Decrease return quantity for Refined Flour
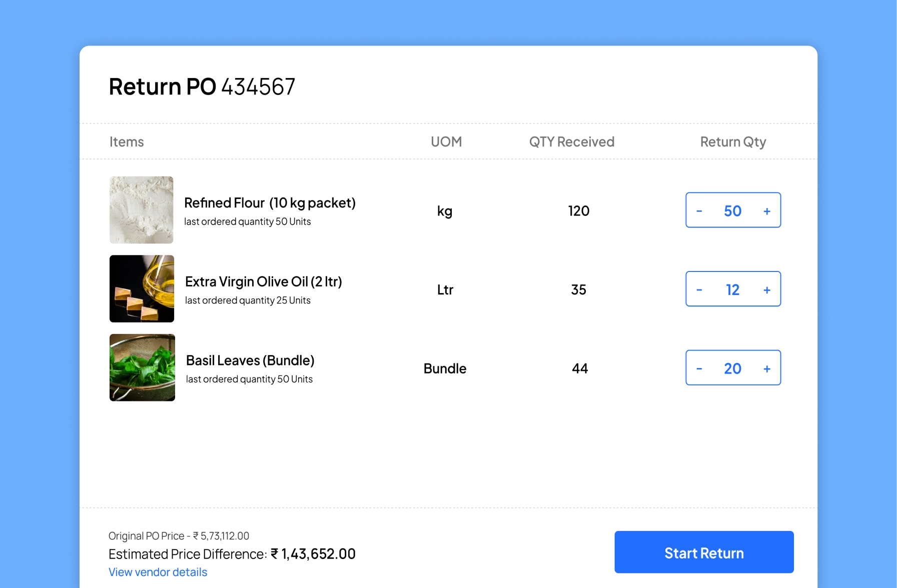The image size is (897, 588). pos(699,211)
